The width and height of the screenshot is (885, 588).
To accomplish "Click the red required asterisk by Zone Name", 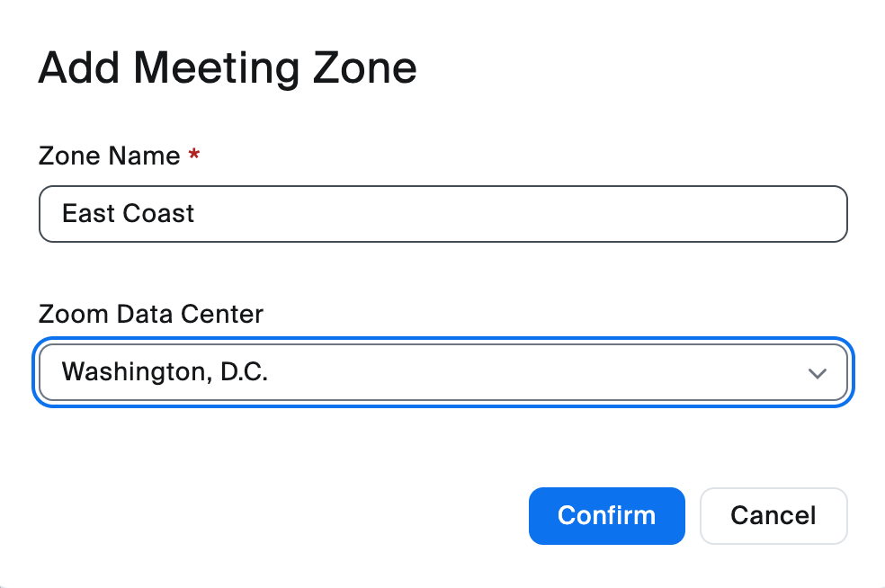I will pyautogui.click(x=194, y=156).
